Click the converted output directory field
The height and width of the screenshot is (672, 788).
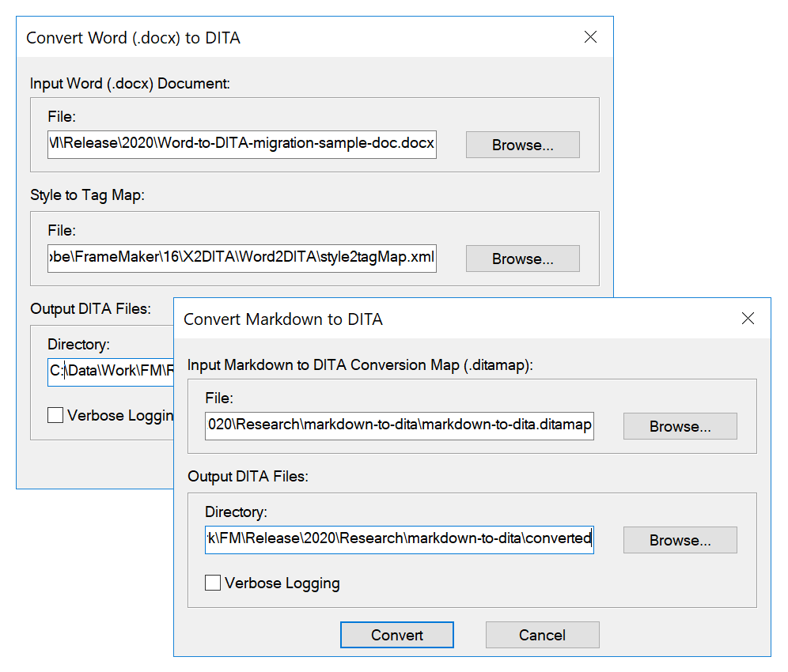[x=399, y=539]
